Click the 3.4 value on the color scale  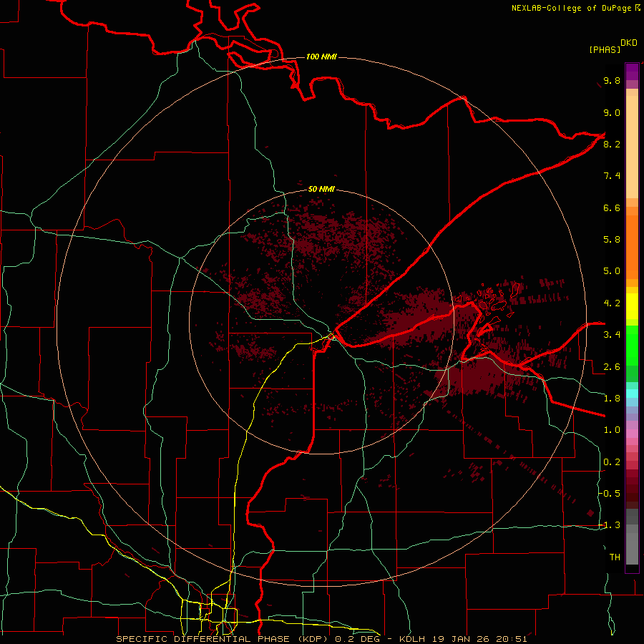tap(612, 335)
